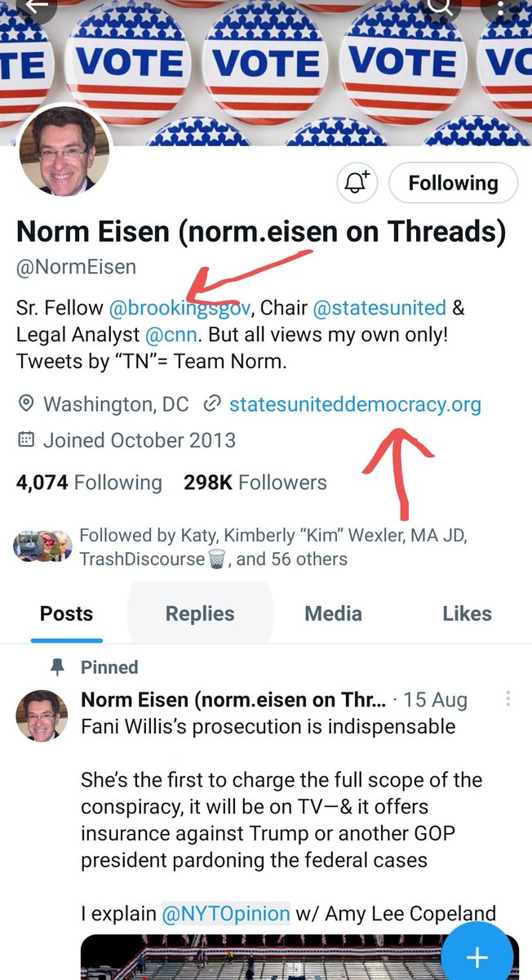Open the pinned post's three-dot menu

click(508, 699)
